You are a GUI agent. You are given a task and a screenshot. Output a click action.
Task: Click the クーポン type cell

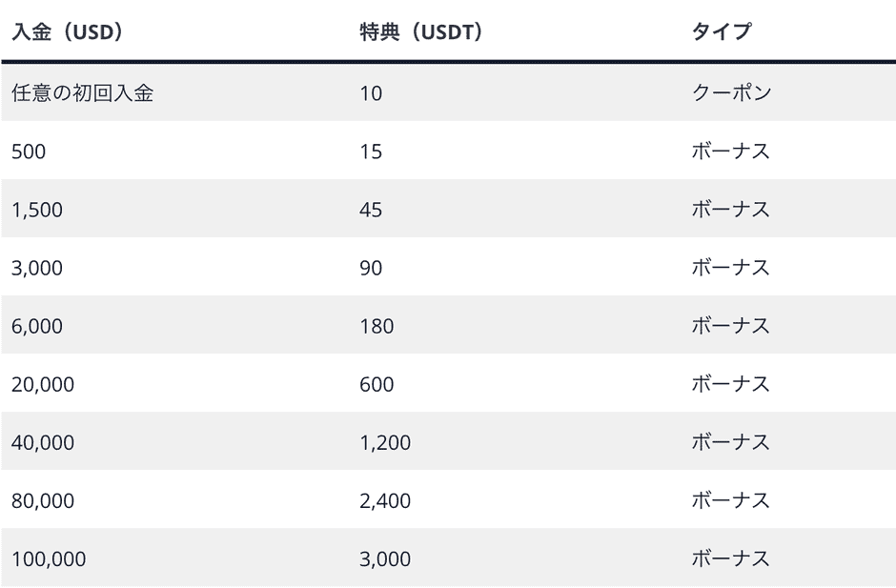(731, 92)
